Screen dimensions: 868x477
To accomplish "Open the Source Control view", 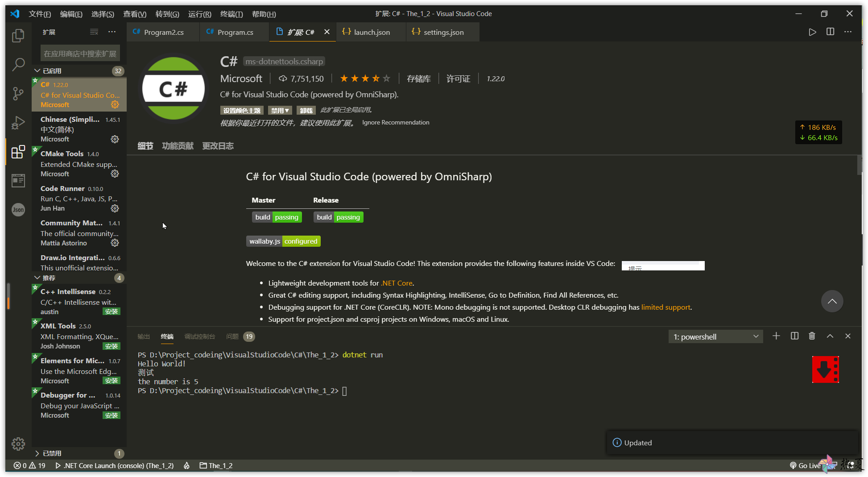I will coord(18,94).
